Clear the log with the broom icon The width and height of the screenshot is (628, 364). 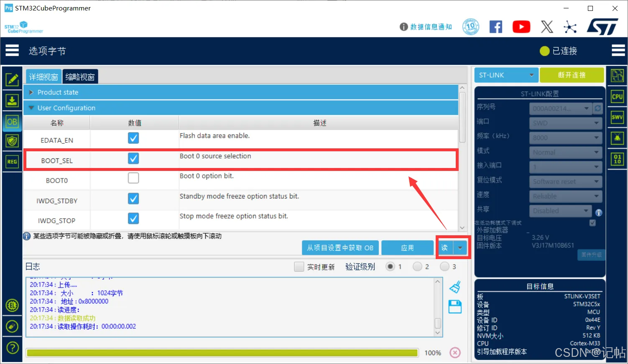coord(455,287)
